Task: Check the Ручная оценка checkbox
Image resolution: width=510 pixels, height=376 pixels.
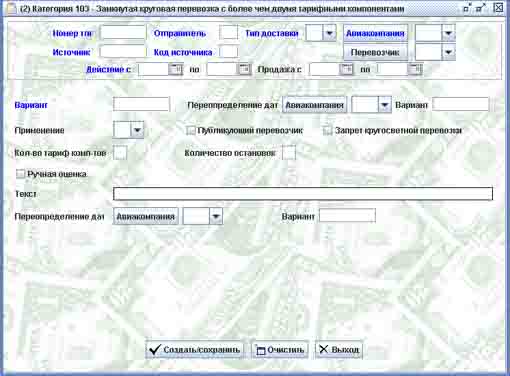Action: [20, 174]
